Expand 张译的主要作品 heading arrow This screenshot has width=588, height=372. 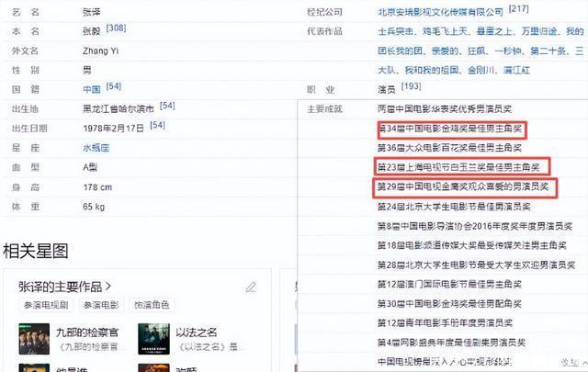[108, 287]
